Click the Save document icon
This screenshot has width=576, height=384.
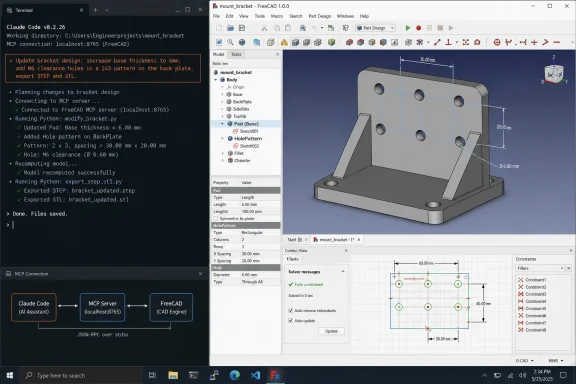coord(242,28)
